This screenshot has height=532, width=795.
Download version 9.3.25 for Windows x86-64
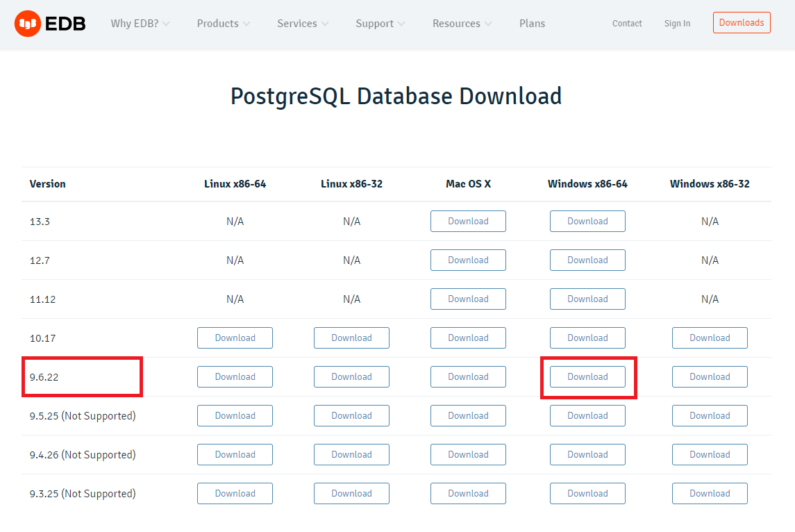point(587,494)
